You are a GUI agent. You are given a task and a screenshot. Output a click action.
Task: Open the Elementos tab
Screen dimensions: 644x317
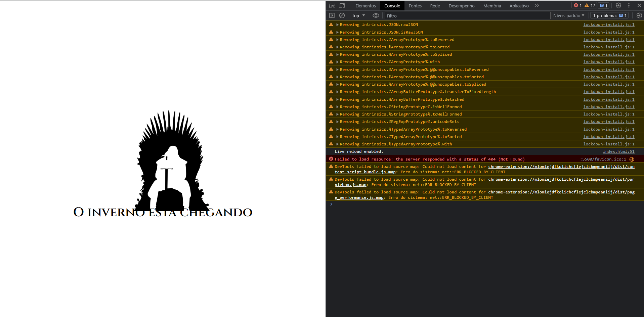coord(366,6)
